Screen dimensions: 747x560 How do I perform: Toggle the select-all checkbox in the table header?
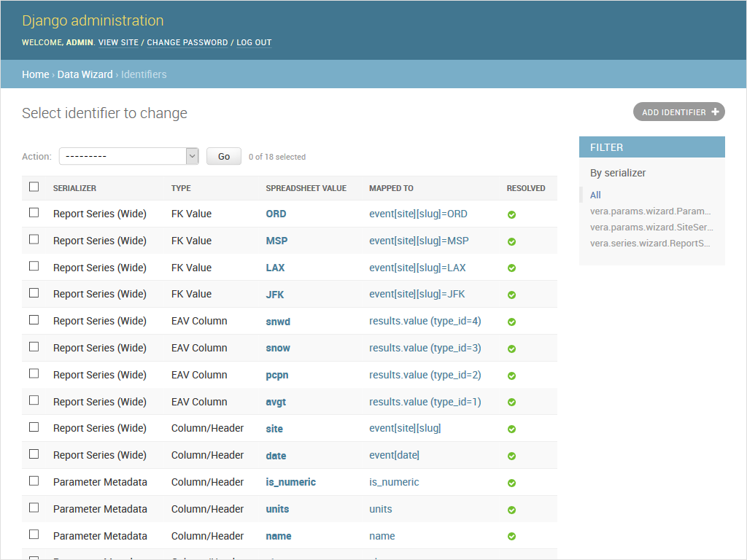pyautogui.click(x=34, y=187)
